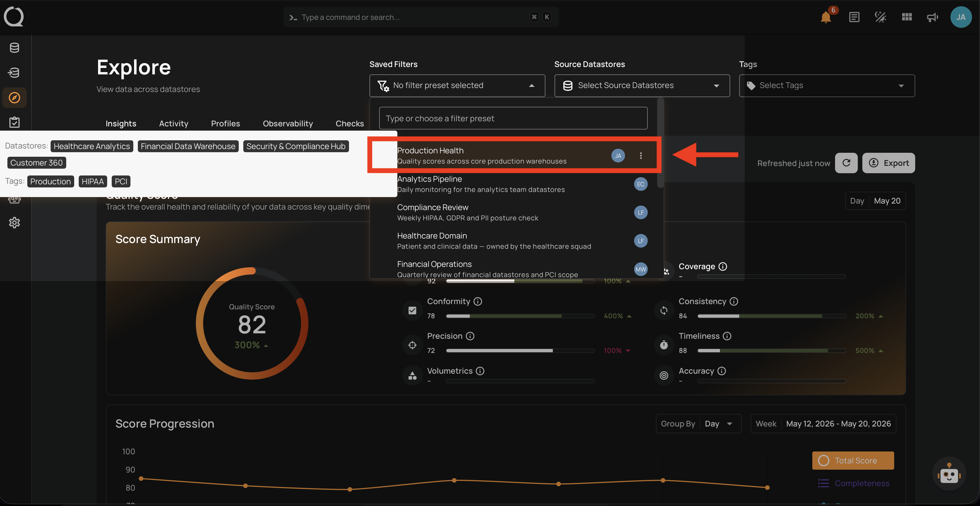Screen dimensions: 980x506
Task: Collapse the Saved Filters preset dropdown
Action: tap(457, 85)
